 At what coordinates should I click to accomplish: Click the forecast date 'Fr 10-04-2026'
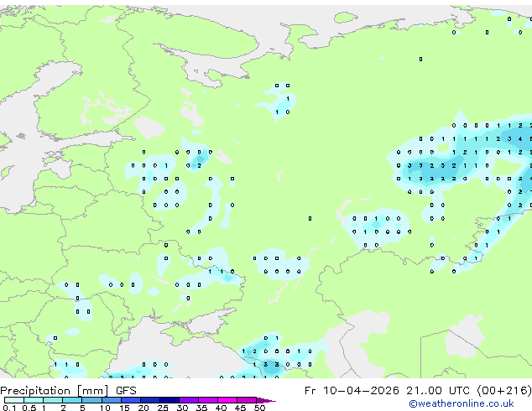coord(352,390)
